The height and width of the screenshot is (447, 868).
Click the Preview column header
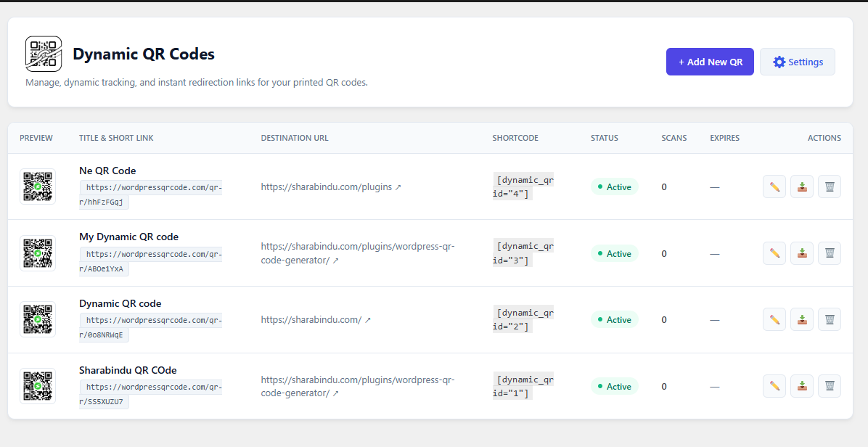click(36, 138)
